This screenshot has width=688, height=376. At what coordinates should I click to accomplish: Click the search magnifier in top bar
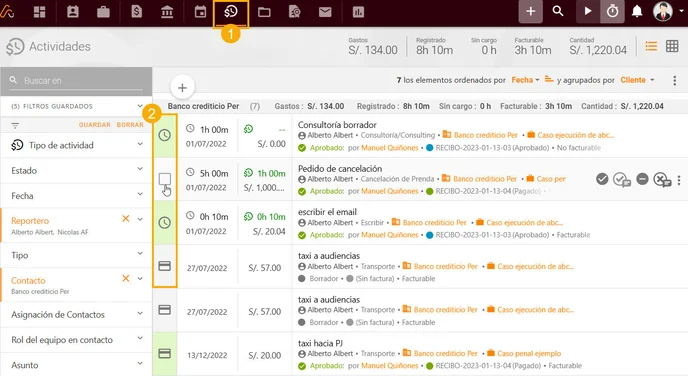558,11
